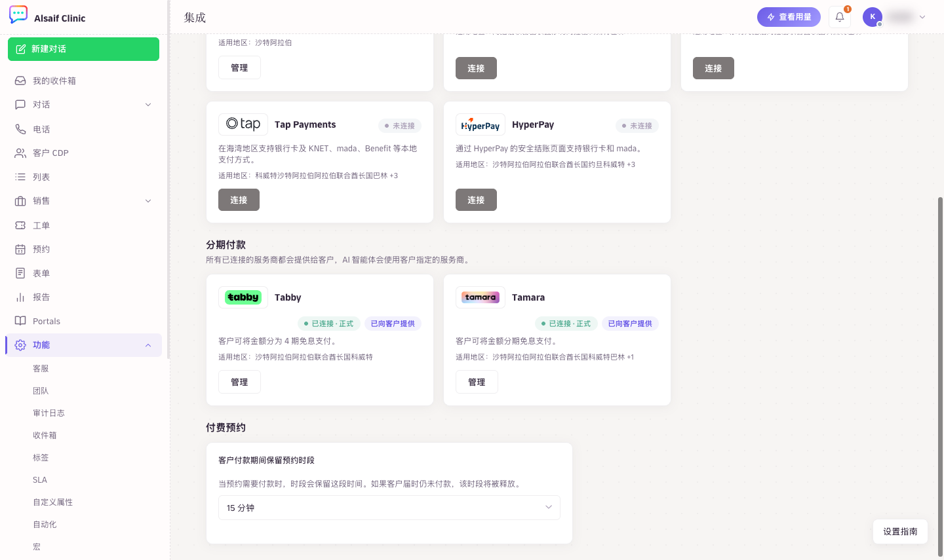944x560 pixels.
Task: Go to 审计日志 submenu item
Action: pos(49,413)
